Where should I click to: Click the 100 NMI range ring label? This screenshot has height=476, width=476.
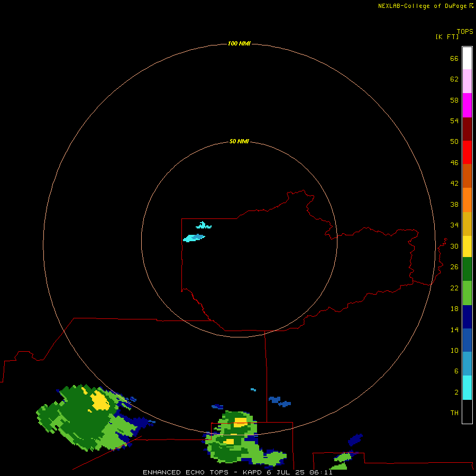(239, 43)
